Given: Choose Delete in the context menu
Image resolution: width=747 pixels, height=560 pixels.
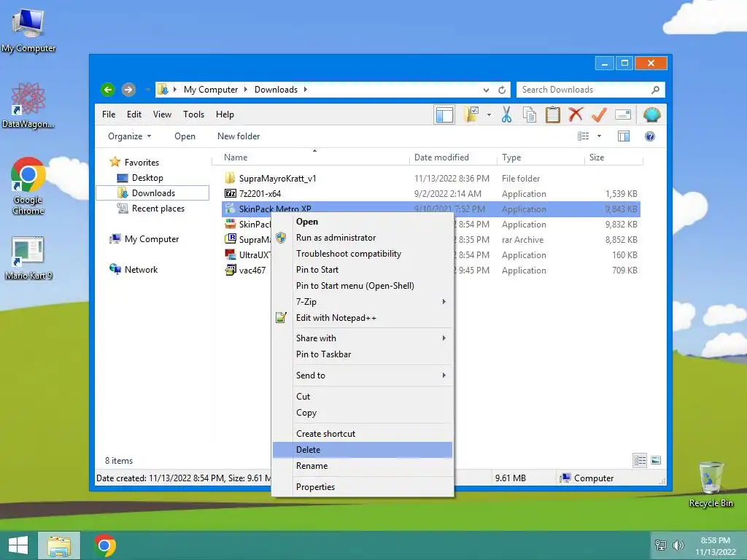Looking at the screenshot, I should [363, 450].
